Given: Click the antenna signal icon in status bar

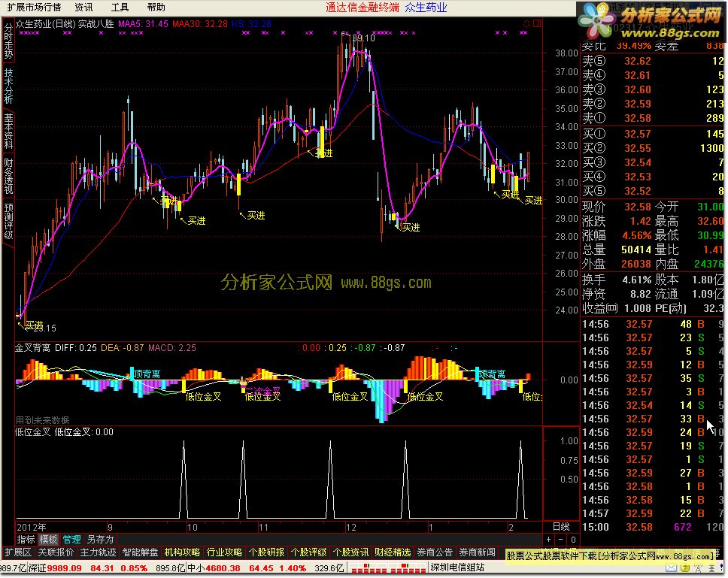Looking at the screenshot, I should 698,568.
